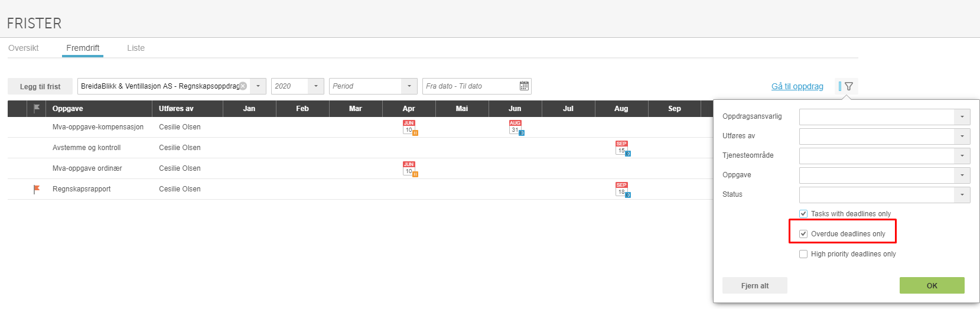Clear the selected BreidaBlikk assignment
Image resolution: width=980 pixels, height=309 pixels.
[243, 86]
